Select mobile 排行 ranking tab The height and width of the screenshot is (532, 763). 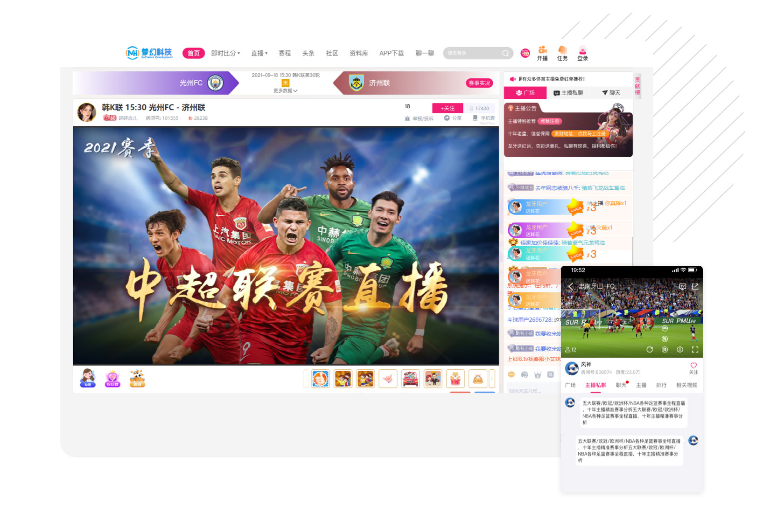(661, 385)
